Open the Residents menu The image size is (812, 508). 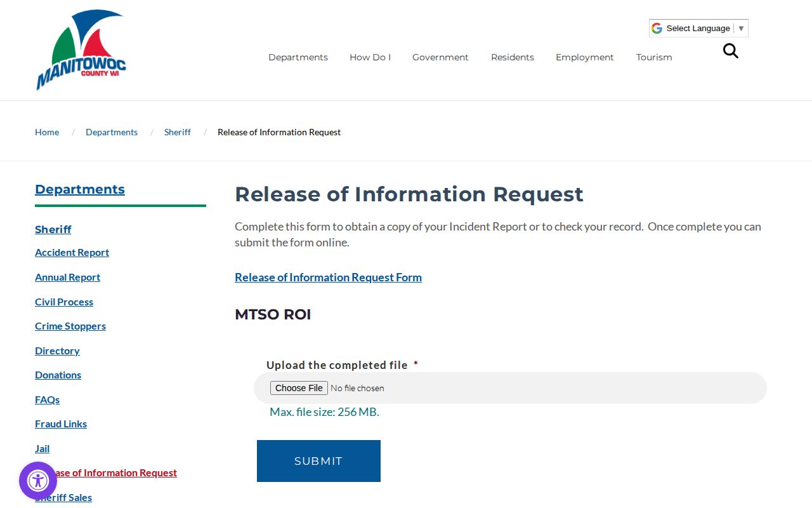[513, 57]
